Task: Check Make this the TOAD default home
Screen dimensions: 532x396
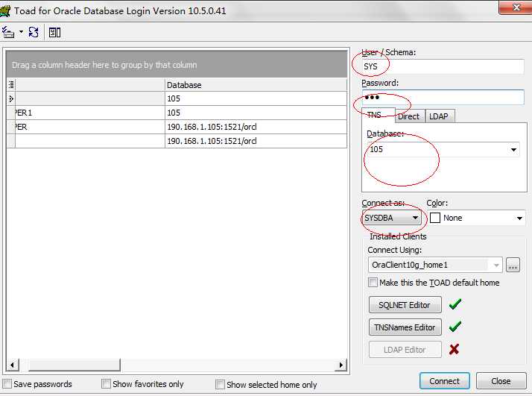Action: pyautogui.click(x=373, y=282)
